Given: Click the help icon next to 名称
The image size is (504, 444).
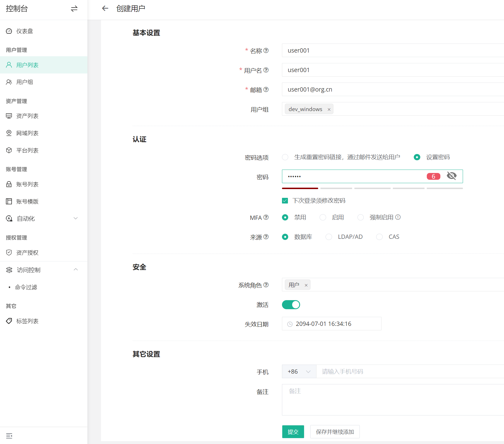Looking at the screenshot, I should [266, 51].
